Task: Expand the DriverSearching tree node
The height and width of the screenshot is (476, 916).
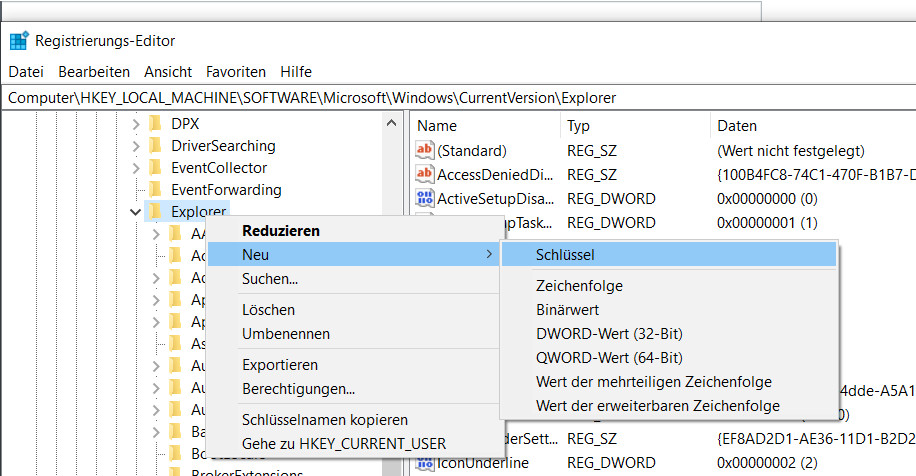Action: click(x=136, y=146)
